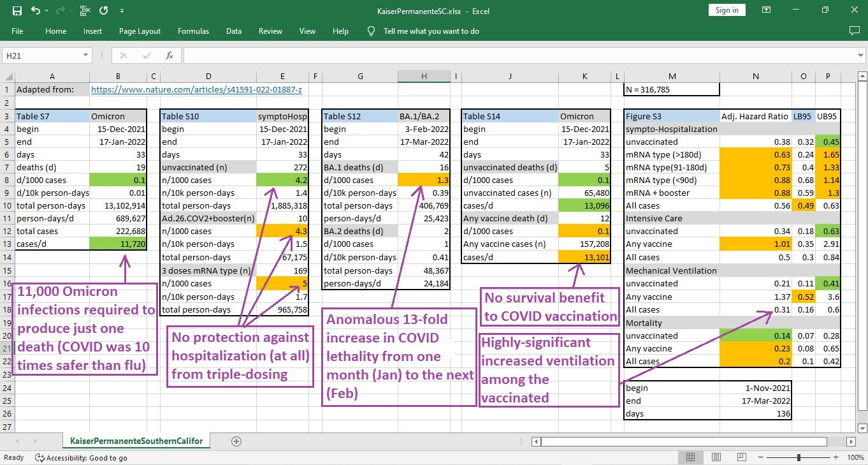Select row 21 header
This screenshot has height=465, width=868.
(x=7, y=348)
